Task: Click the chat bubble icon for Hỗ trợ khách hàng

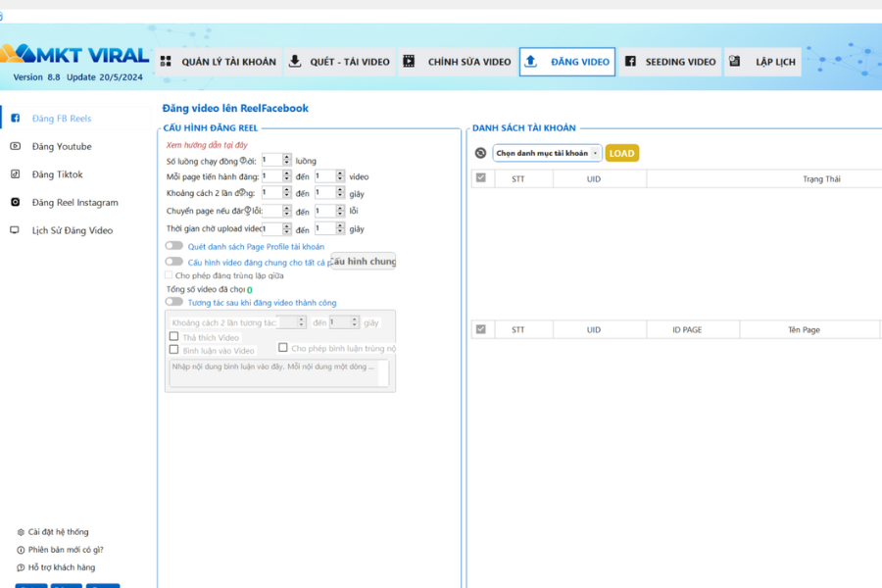Action: (21, 567)
